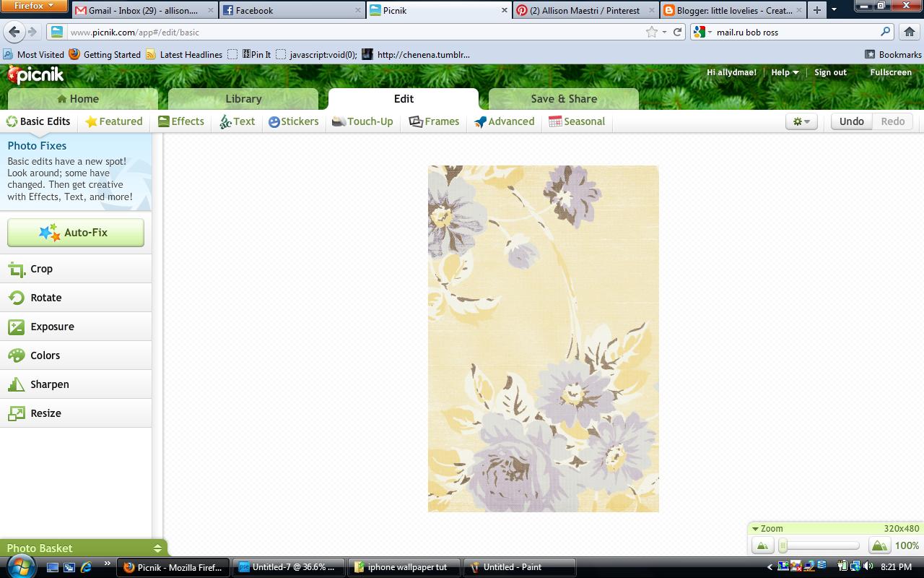
Task: Click the Sharpen tool icon
Action: pyautogui.click(x=16, y=384)
